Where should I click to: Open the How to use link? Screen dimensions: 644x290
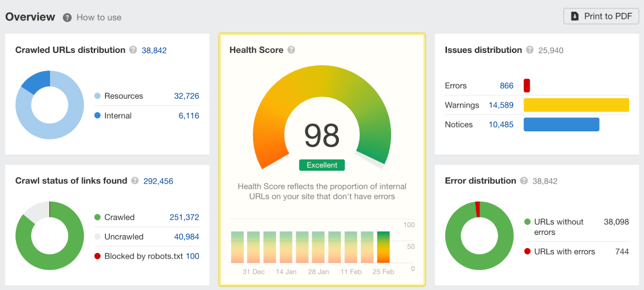[99, 17]
